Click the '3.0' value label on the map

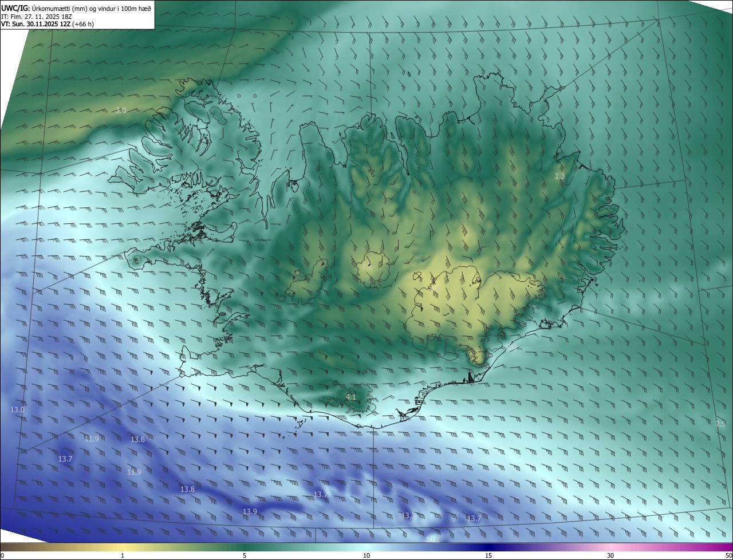tap(121, 110)
